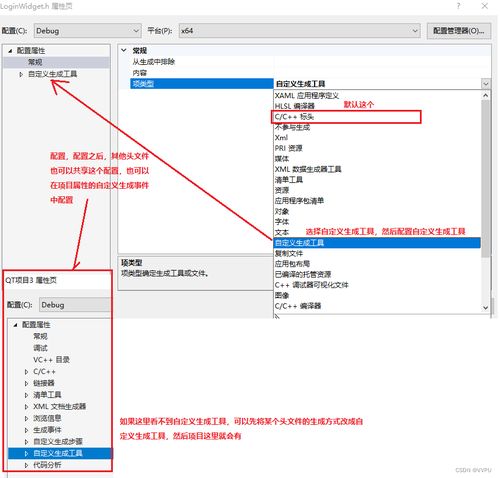Click the 从生成中排除 property row
The width and height of the screenshot is (500, 478).
(x=154, y=62)
